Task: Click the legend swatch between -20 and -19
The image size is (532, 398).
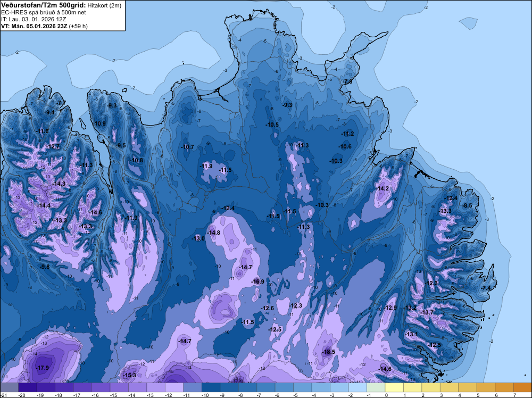Action: (x=28, y=387)
